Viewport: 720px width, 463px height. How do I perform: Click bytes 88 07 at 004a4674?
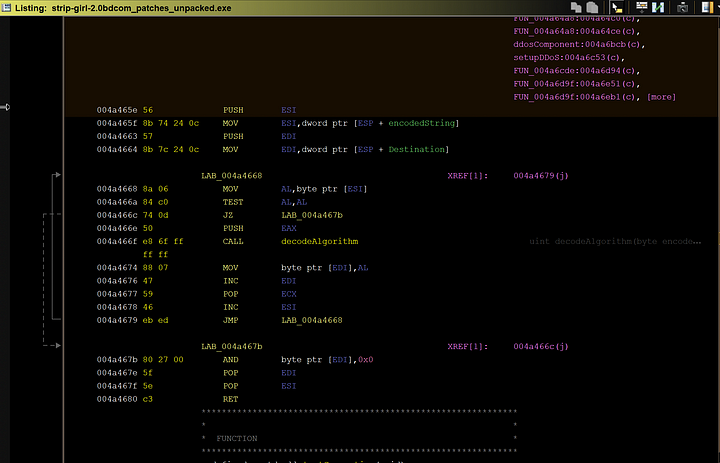click(155, 268)
